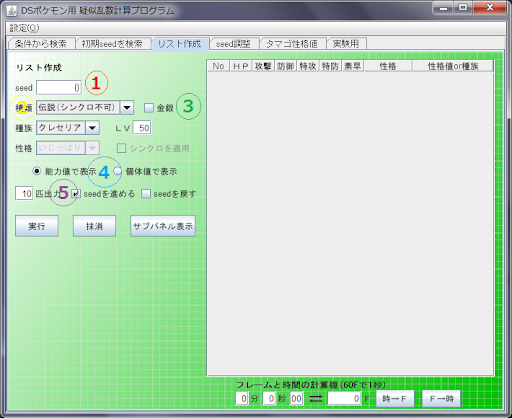Viewport: 512px width, 419px height.
Task: Click the 抹消 button
Action: click(94, 226)
